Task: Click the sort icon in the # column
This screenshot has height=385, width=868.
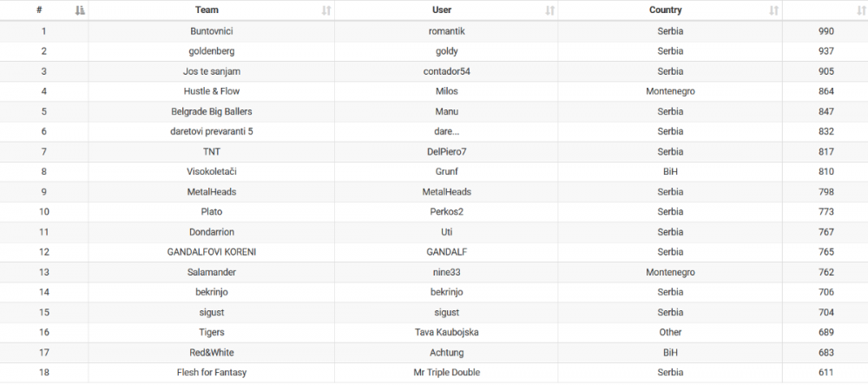Action: click(x=80, y=10)
